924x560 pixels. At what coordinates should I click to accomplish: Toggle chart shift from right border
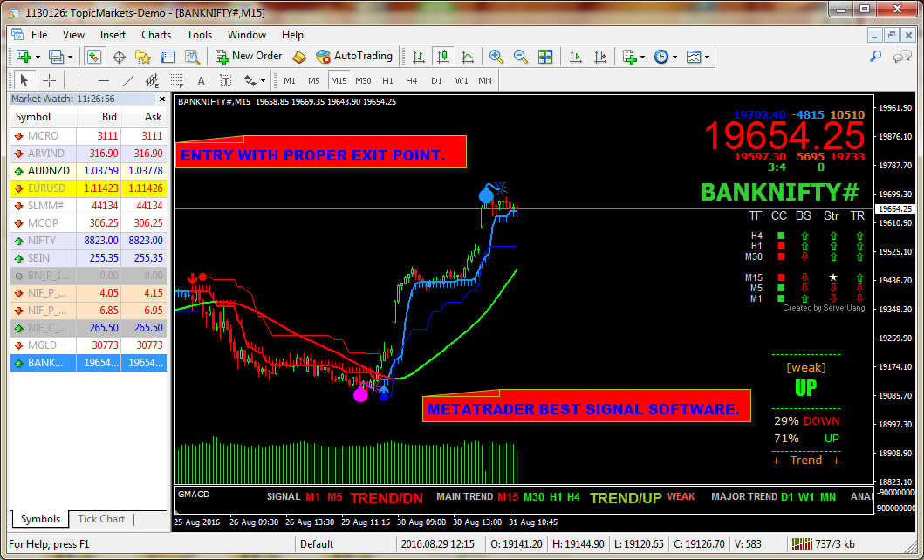tap(600, 57)
